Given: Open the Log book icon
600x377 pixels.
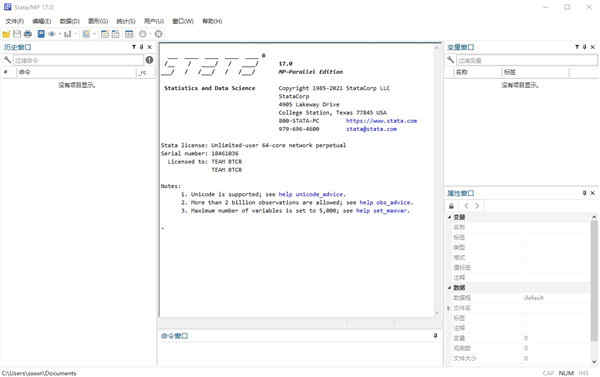Looking at the screenshot, I should coord(41,34).
